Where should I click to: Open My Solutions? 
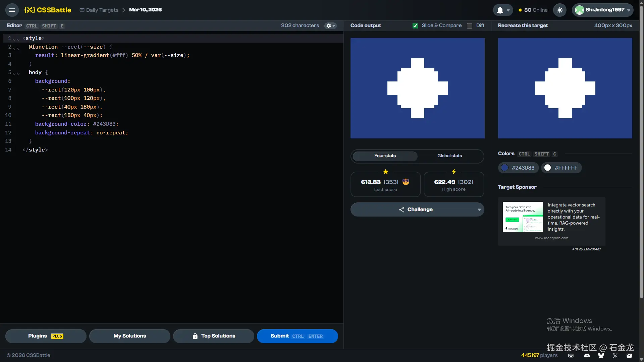tap(129, 336)
